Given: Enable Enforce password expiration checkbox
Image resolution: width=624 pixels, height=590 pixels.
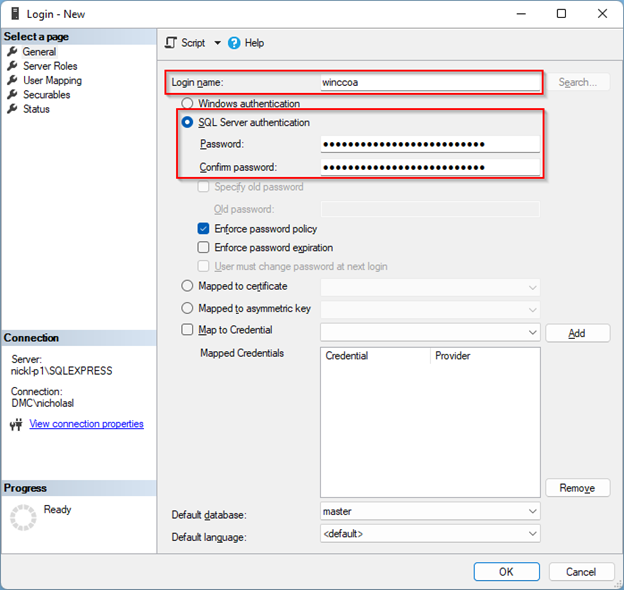Looking at the screenshot, I should [204, 248].
